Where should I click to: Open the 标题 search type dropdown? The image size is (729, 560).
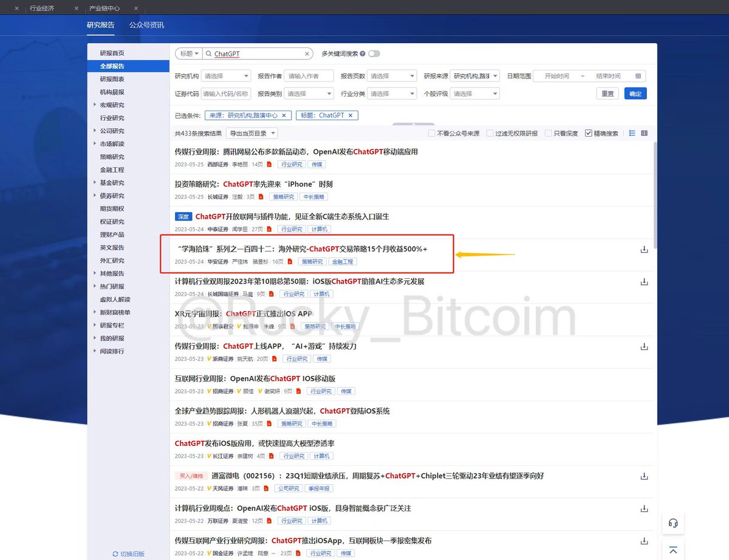[x=188, y=54]
